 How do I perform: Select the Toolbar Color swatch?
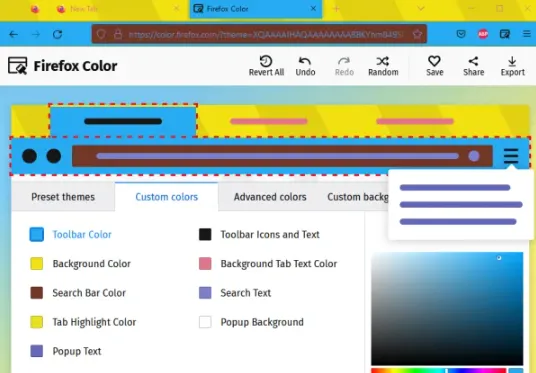click(x=37, y=235)
